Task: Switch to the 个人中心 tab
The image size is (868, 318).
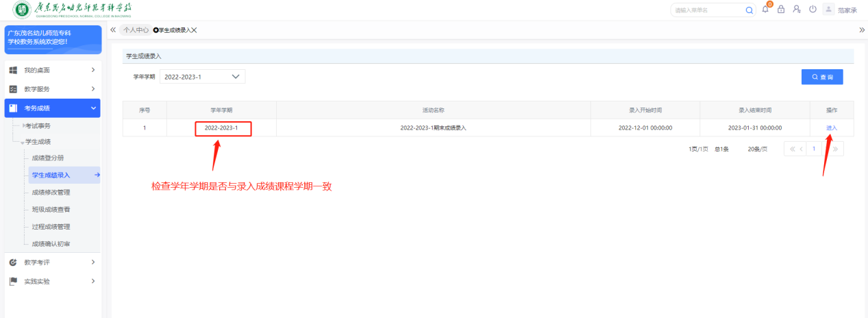Action: coord(136,30)
